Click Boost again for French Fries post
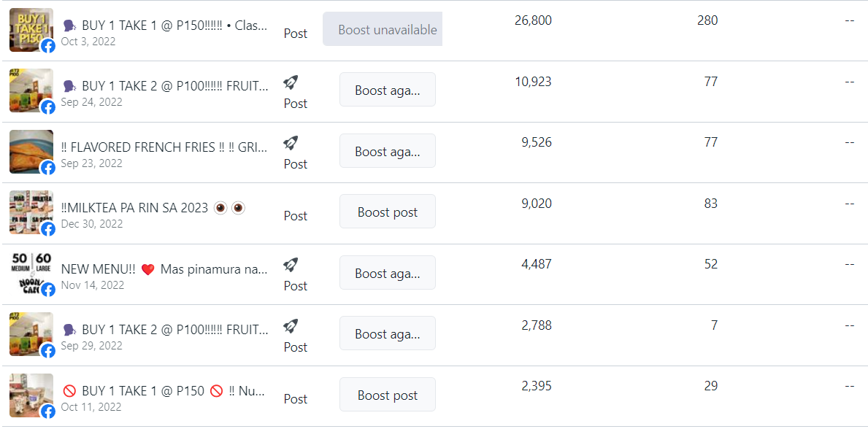 coord(388,150)
